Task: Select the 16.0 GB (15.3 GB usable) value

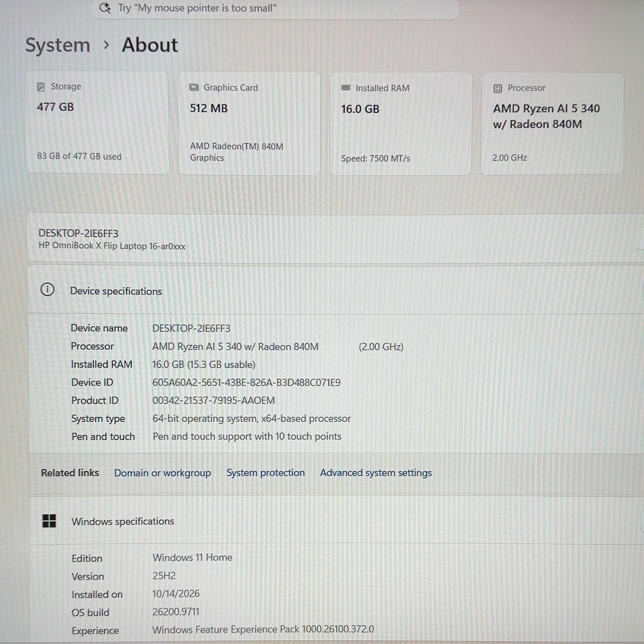Action: point(203,364)
